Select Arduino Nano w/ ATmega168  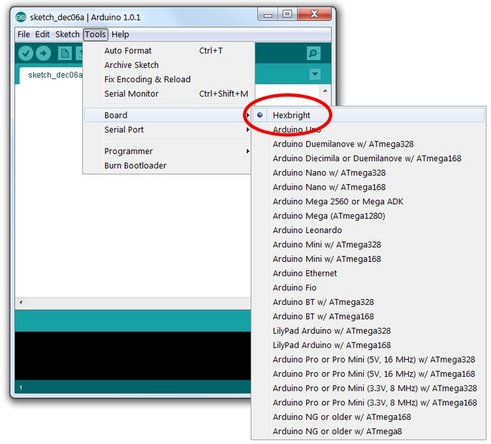click(368, 187)
